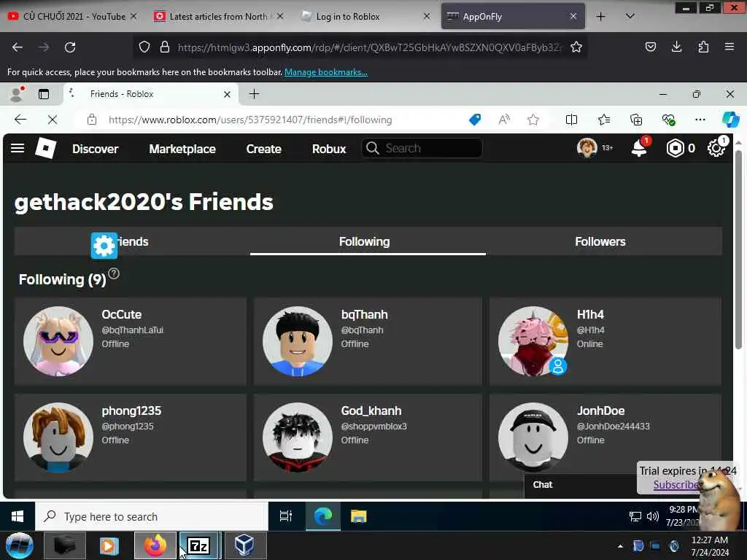The width and height of the screenshot is (747, 560).
Task: Open Discover in Roblox navbar
Action: pos(96,149)
